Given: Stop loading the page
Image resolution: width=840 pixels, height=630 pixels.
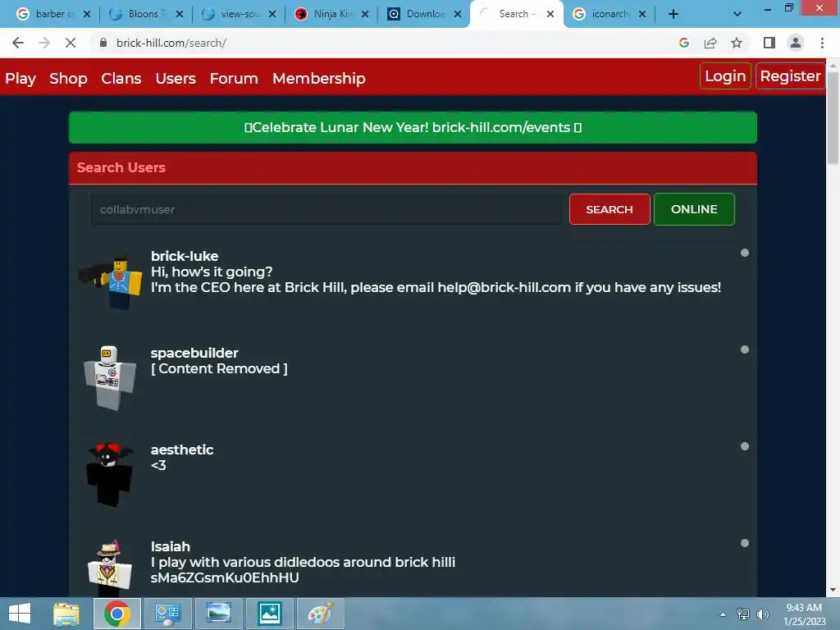Looking at the screenshot, I should [71, 43].
